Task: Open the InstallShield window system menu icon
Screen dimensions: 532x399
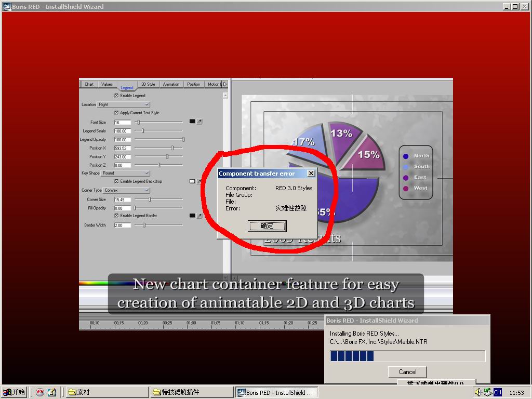Action: point(7,6)
